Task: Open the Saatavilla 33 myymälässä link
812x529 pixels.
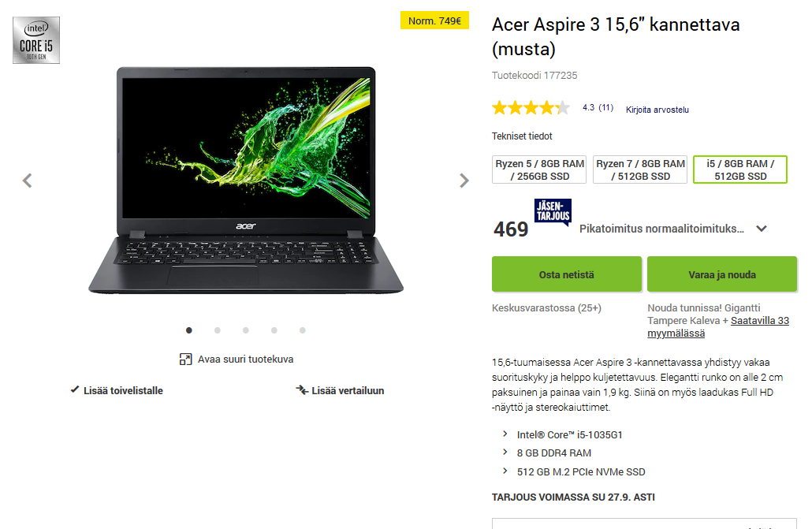Action: tap(718, 327)
